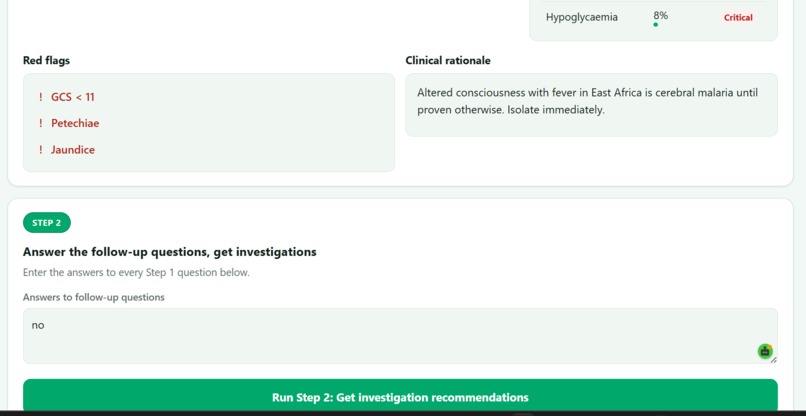Click the Clinical rationale text box

(x=591, y=105)
